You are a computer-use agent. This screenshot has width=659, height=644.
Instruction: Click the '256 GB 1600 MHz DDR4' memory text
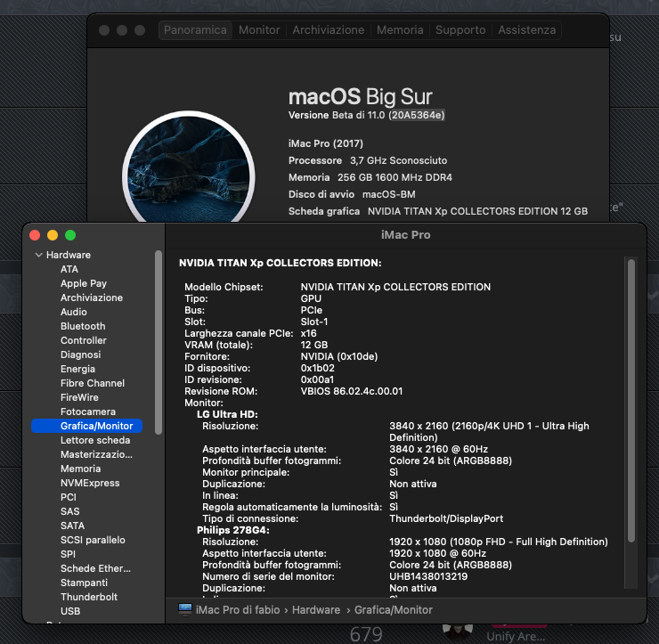click(x=395, y=177)
